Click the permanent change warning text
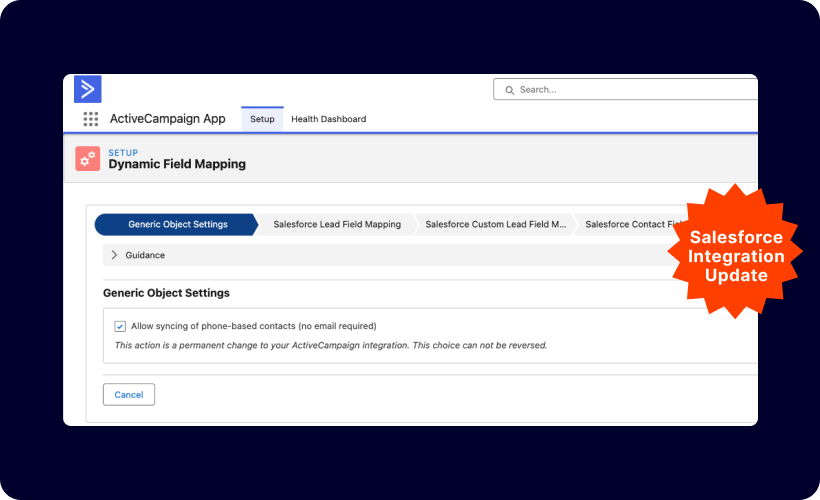 pos(330,345)
